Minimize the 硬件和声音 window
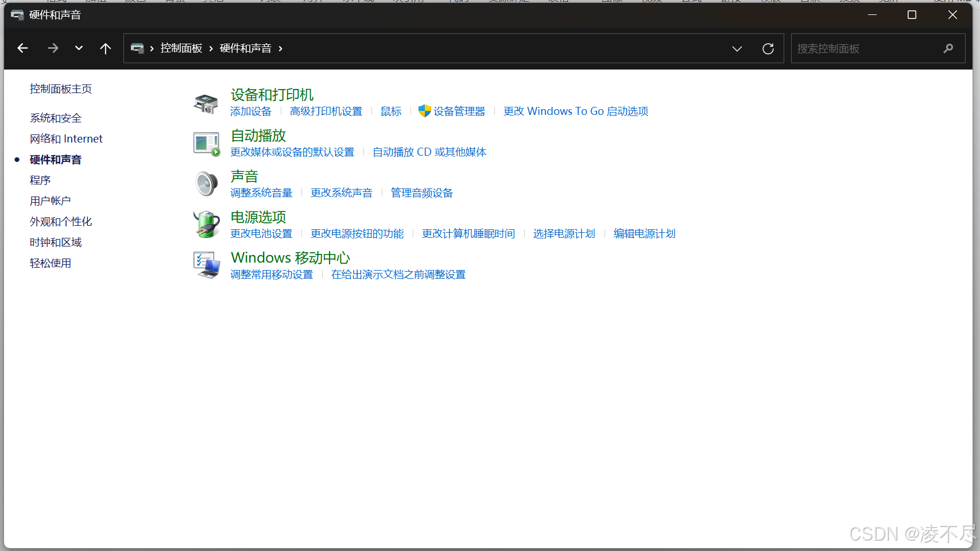 click(x=872, y=15)
